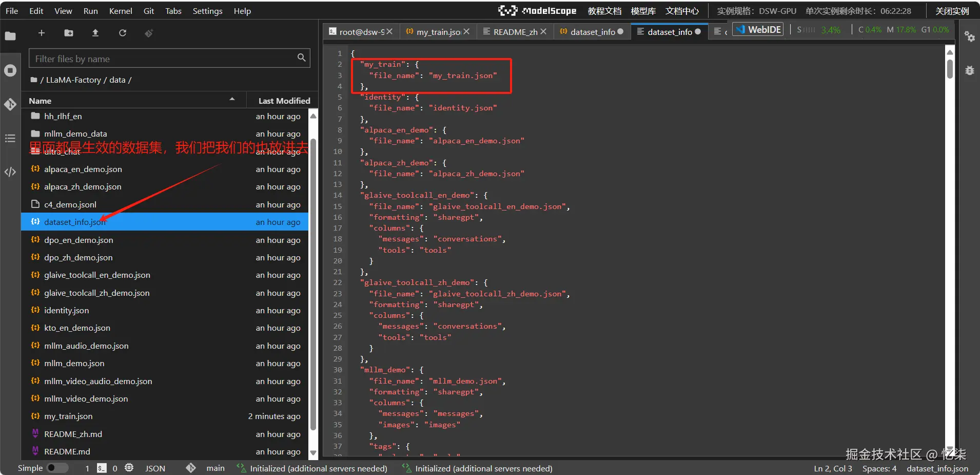Select mllm_audio_demo.json in the file list
980x475 pixels.
pyautogui.click(x=164, y=346)
